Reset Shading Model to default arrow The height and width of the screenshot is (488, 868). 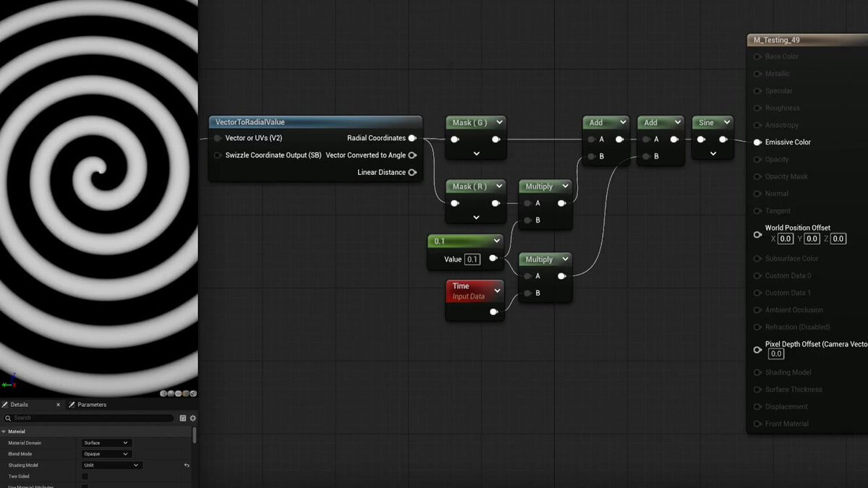pos(187,466)
